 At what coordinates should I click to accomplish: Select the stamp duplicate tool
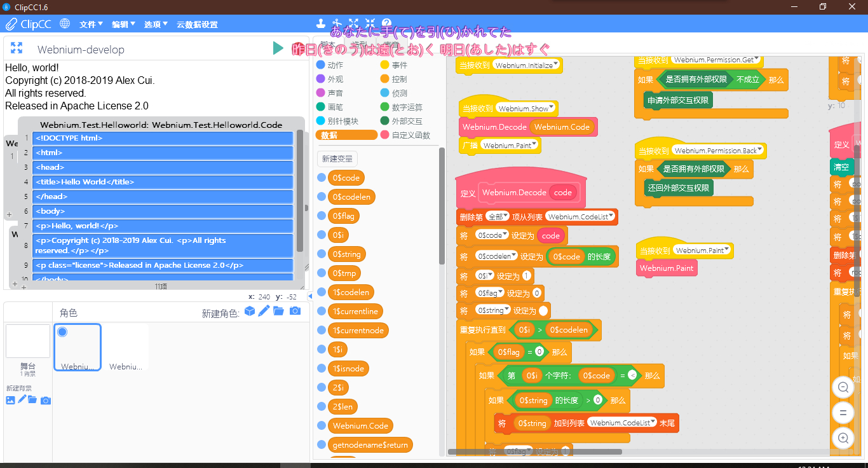(321, 24)
